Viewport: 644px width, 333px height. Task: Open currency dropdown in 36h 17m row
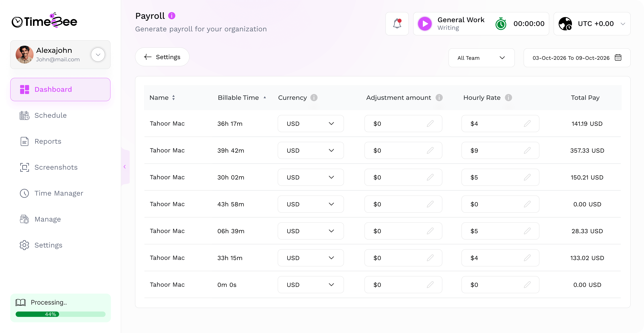311,124
